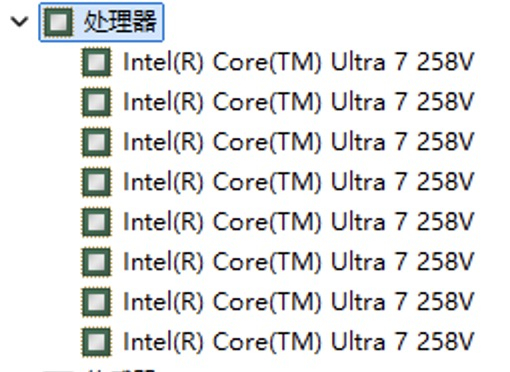Screen dimensions: 510x372
Task: Select seventh Intel Core Ultra 7 258V text
Action: 298,302
